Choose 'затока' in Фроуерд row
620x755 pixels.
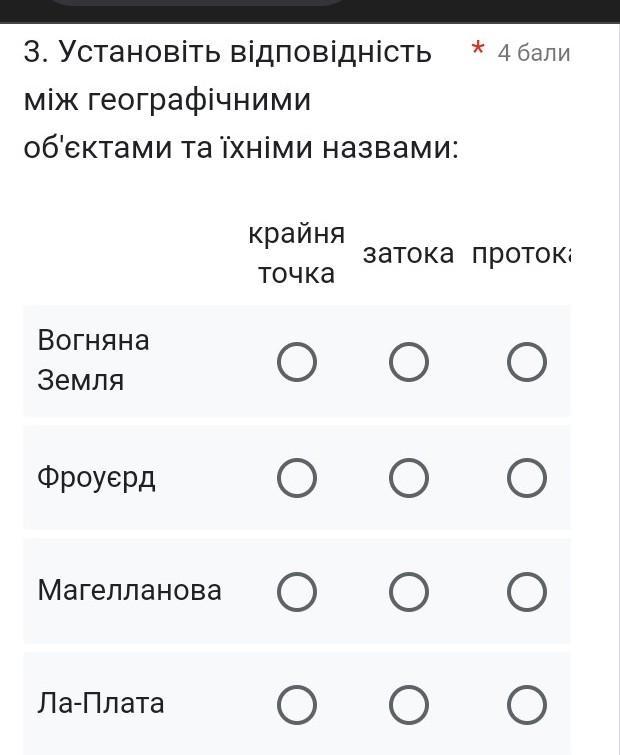pyautogui.click(x=409, y=479)
